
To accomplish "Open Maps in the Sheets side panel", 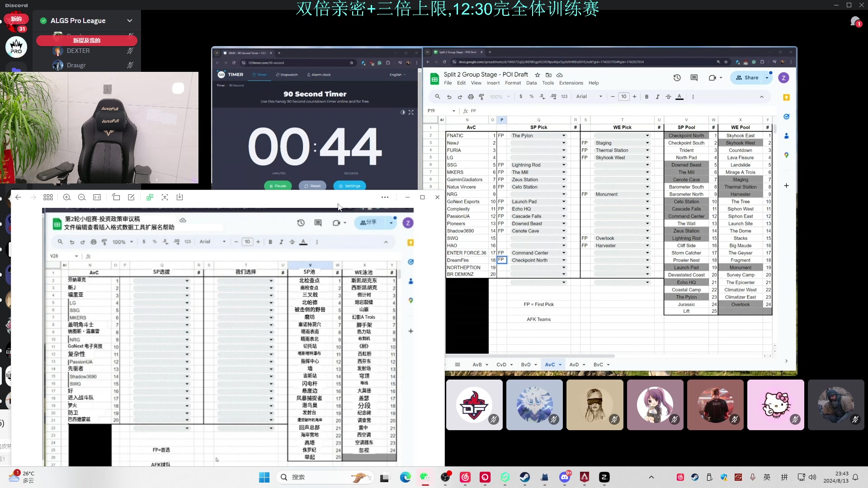I will tap(786, 155).
